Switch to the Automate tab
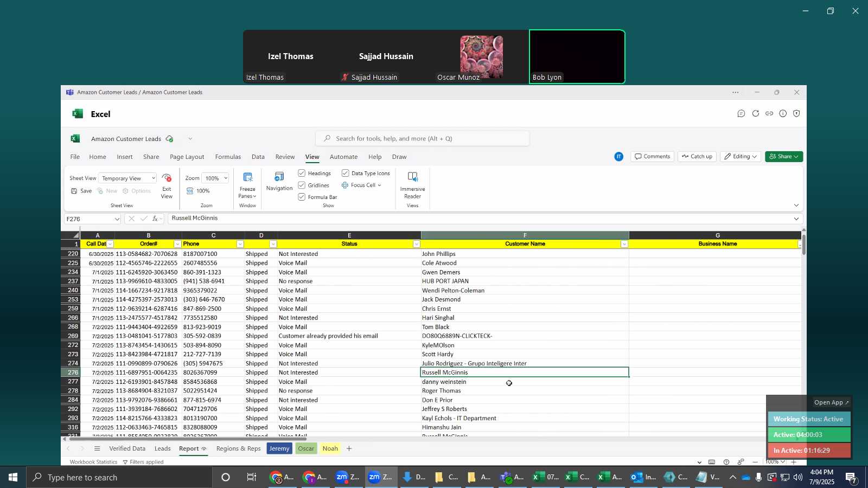The height and width of the screenshot is (488, 868). [343, 157]
